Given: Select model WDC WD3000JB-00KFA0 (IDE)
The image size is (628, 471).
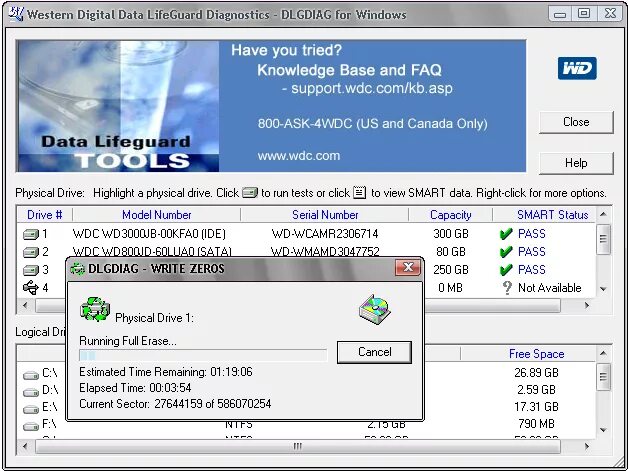Looking at the screenshot, I should 149,234.
